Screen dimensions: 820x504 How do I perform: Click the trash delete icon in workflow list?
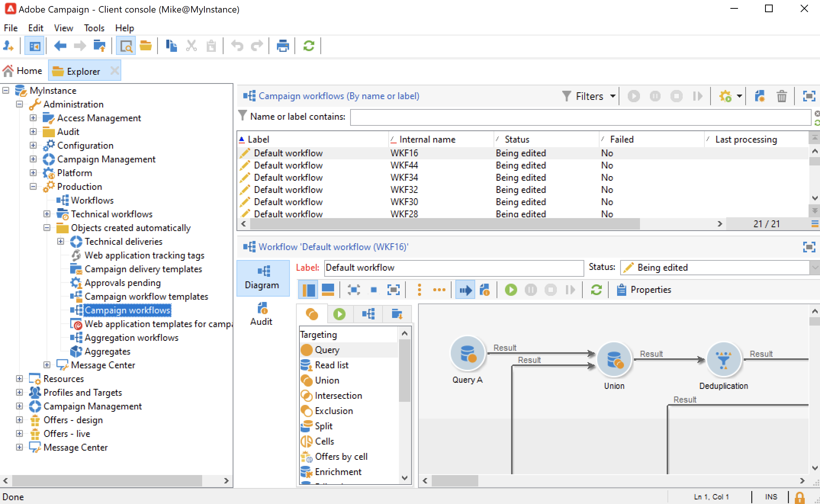(781, 96)
